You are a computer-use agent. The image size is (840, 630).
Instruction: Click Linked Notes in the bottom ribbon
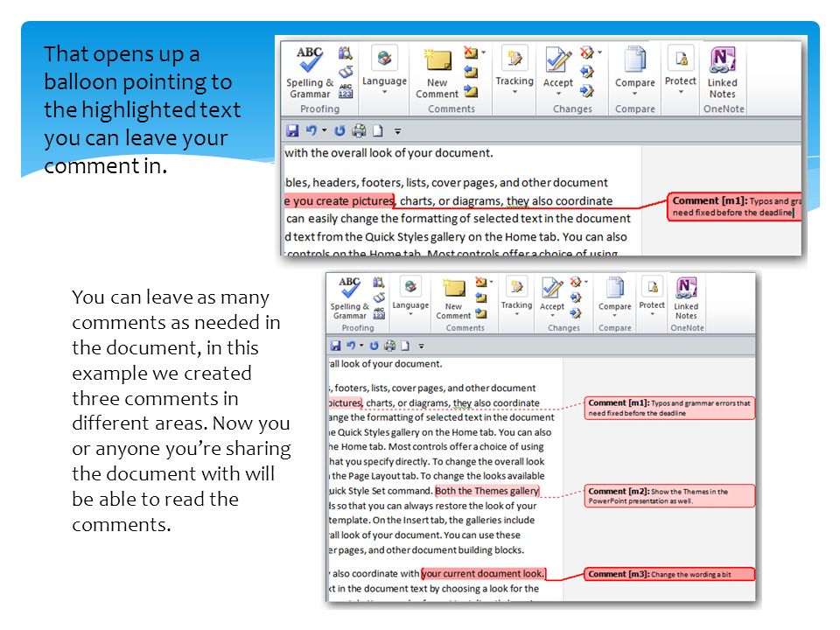click(686, 297)
